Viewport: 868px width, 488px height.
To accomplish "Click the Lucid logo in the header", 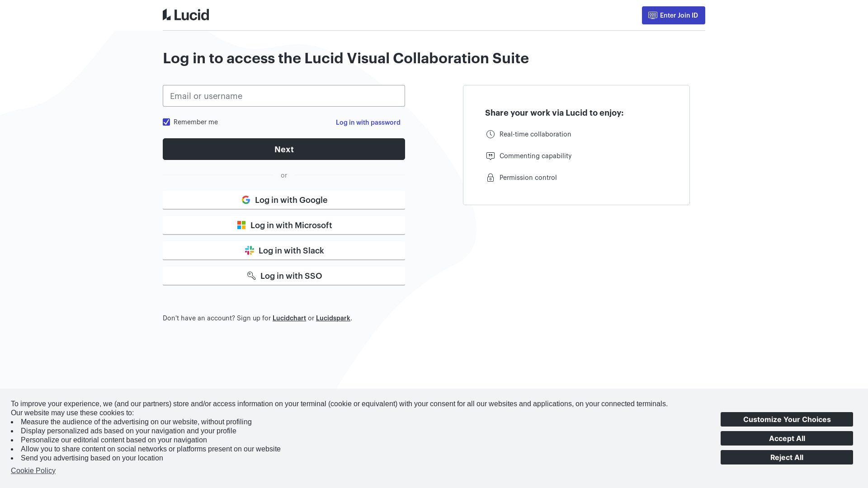I will [x=186, y=15].
